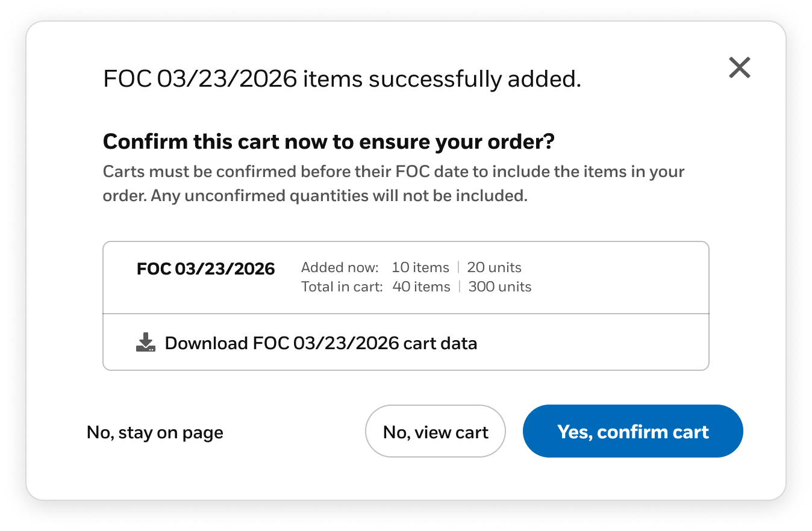Click the download tray icon
812x531 pixels.
point(146,343)
